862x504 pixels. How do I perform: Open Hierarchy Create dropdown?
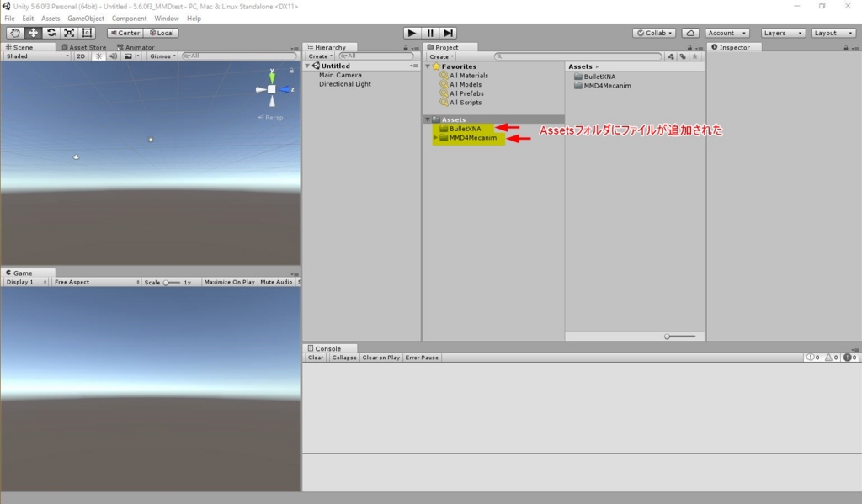[x=320, y=56]
